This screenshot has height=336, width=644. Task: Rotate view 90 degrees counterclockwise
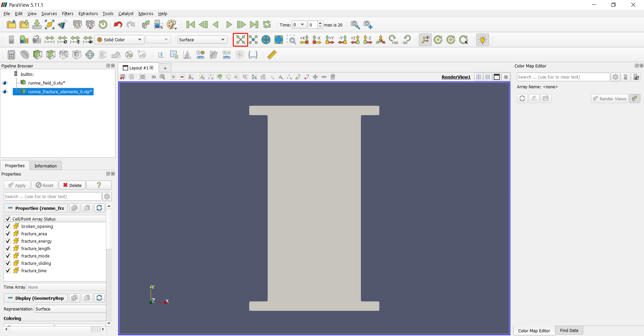point(407,40)
